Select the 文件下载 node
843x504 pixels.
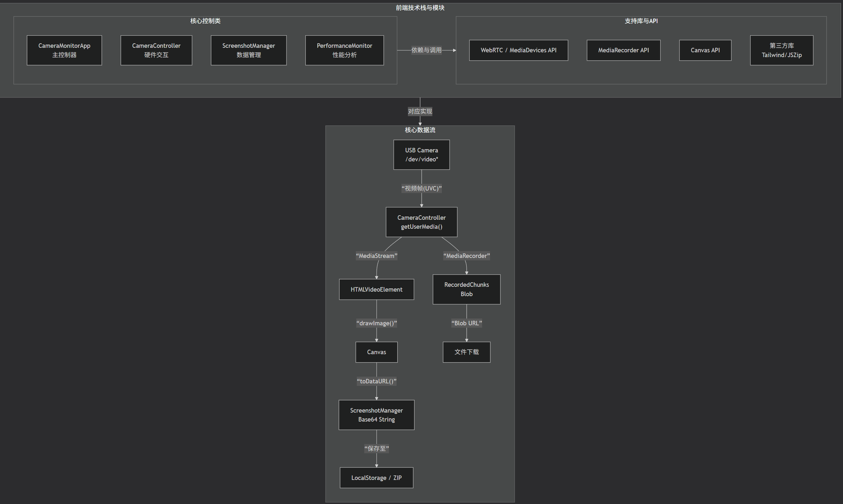point(466,352)
